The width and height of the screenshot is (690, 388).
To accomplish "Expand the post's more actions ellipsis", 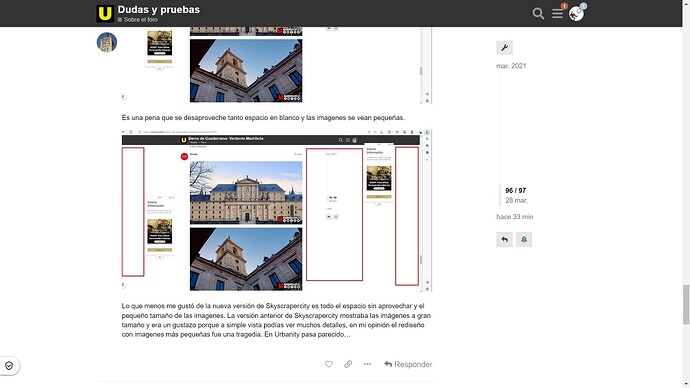I will coord(367,364).
